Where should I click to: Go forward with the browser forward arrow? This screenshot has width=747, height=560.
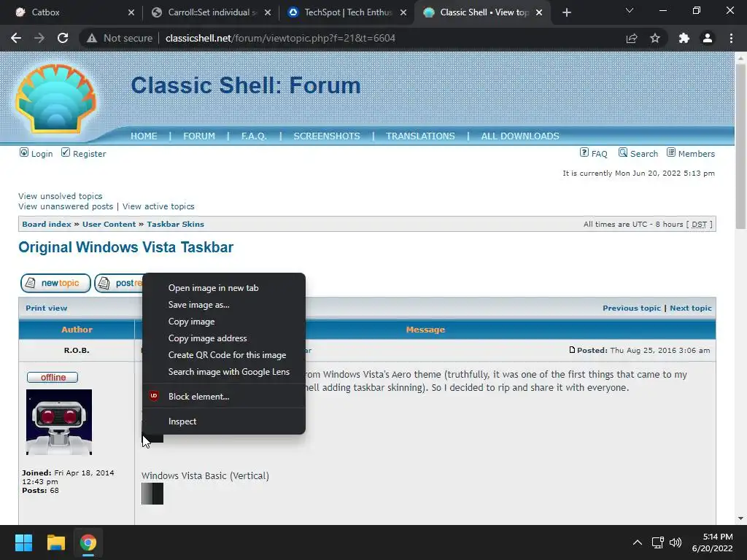(x=39, y=38)
